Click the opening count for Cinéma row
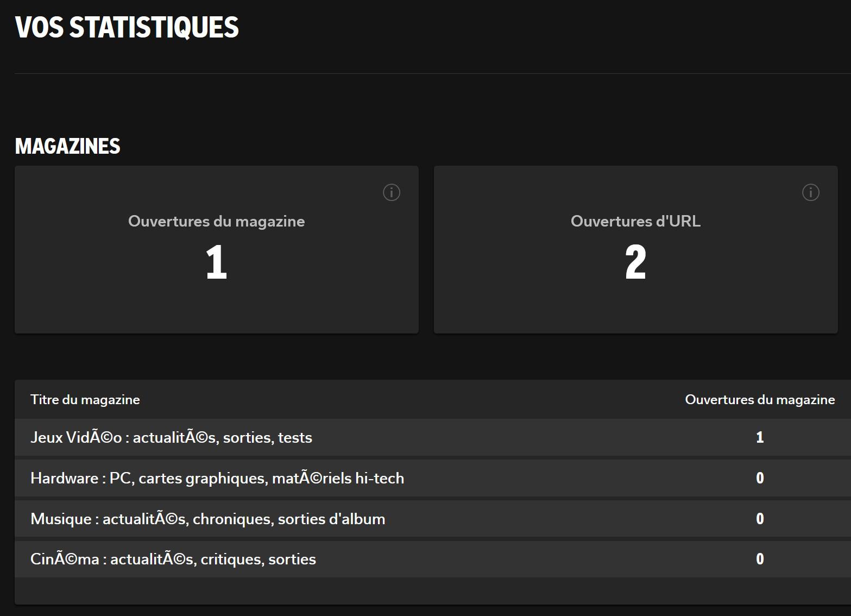Image resolution: width=851 pixels, height=616 pixels. (x=760, y=559)
